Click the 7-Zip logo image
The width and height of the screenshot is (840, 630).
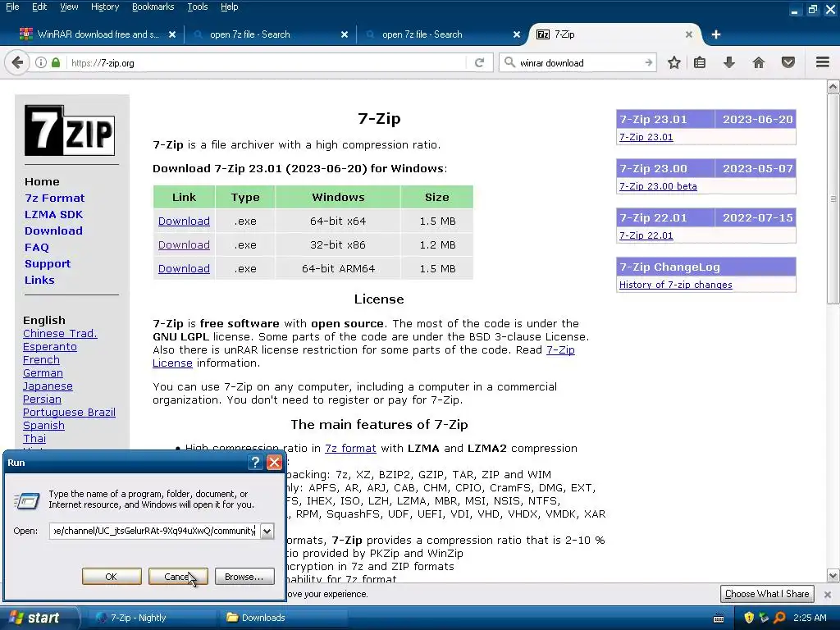70,130
